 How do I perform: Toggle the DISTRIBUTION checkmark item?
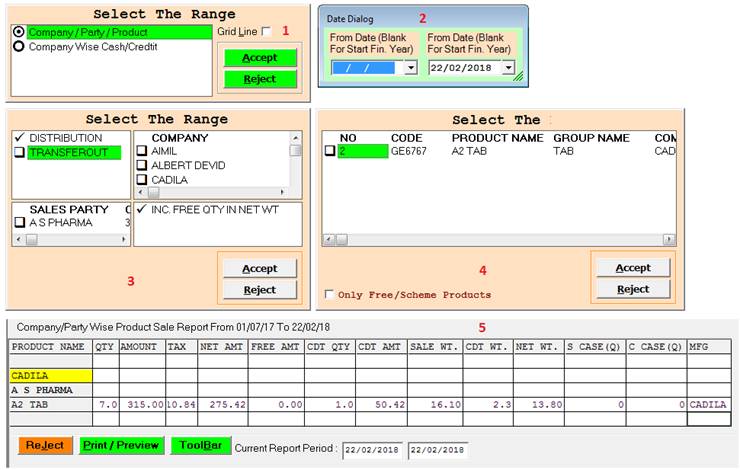[x=20, y=138]
